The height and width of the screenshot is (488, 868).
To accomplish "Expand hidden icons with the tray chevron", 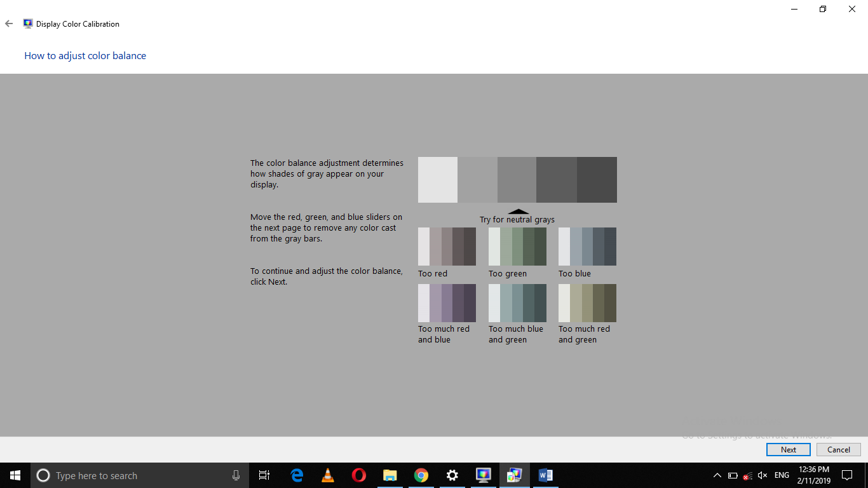I will point(717,475).
